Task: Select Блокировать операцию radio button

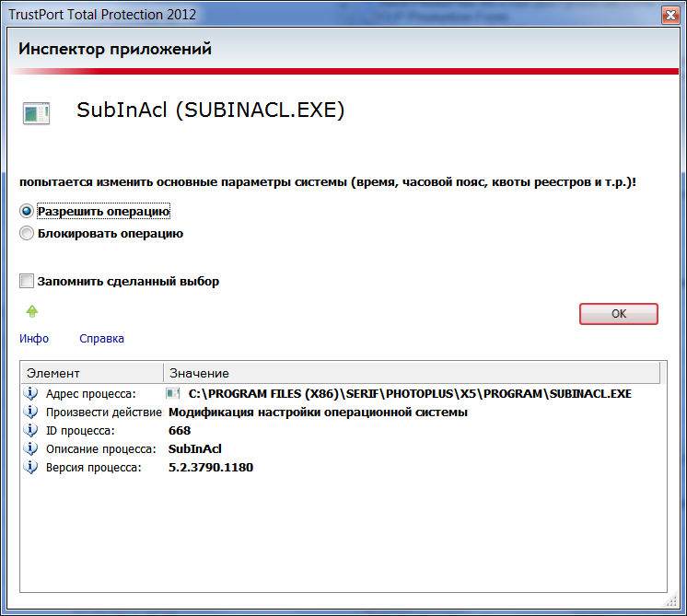Action: (x=27, y=233)
